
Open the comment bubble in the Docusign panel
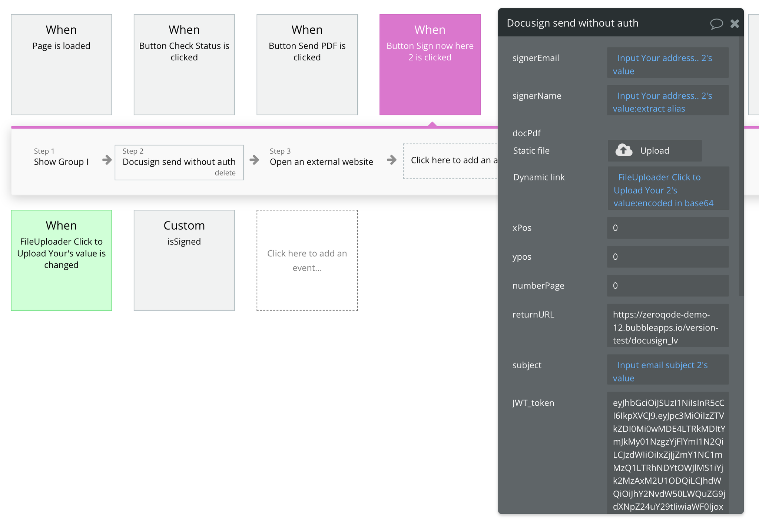pyautogui.click(x=716, y=24)
